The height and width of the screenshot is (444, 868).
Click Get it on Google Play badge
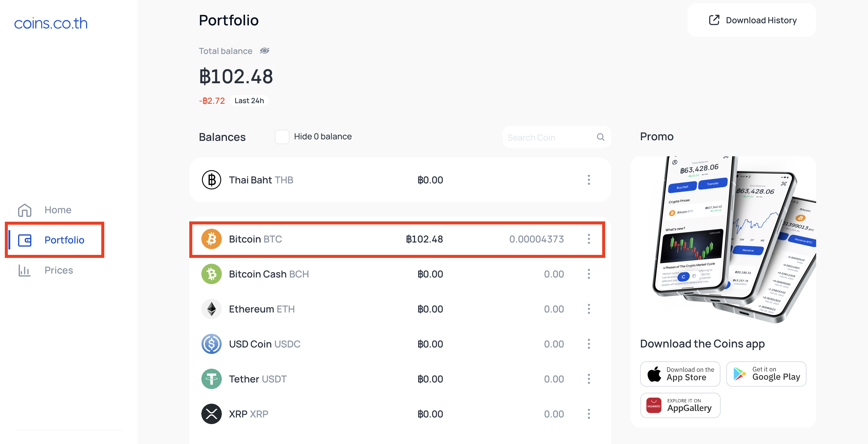pos(766,374)
